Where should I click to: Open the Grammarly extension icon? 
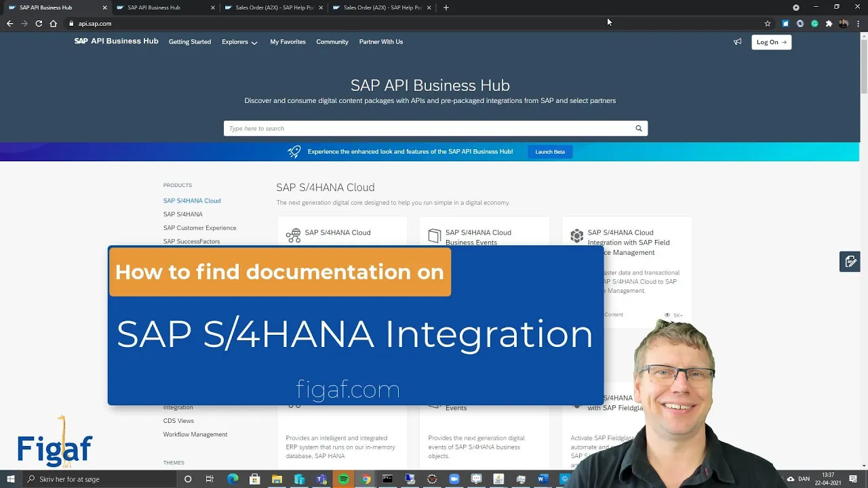coord(814,23)
